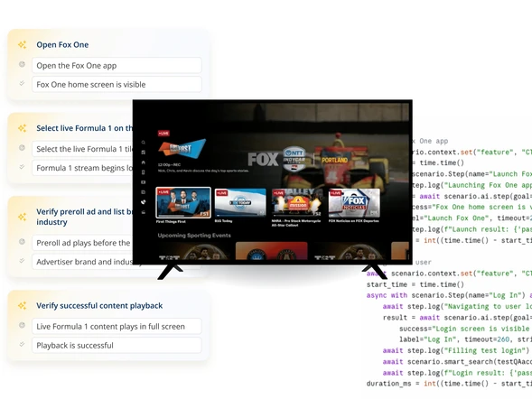
Task: Click the FOX IndyCar Portland banner logo
Action: click(x=298, y=159)
